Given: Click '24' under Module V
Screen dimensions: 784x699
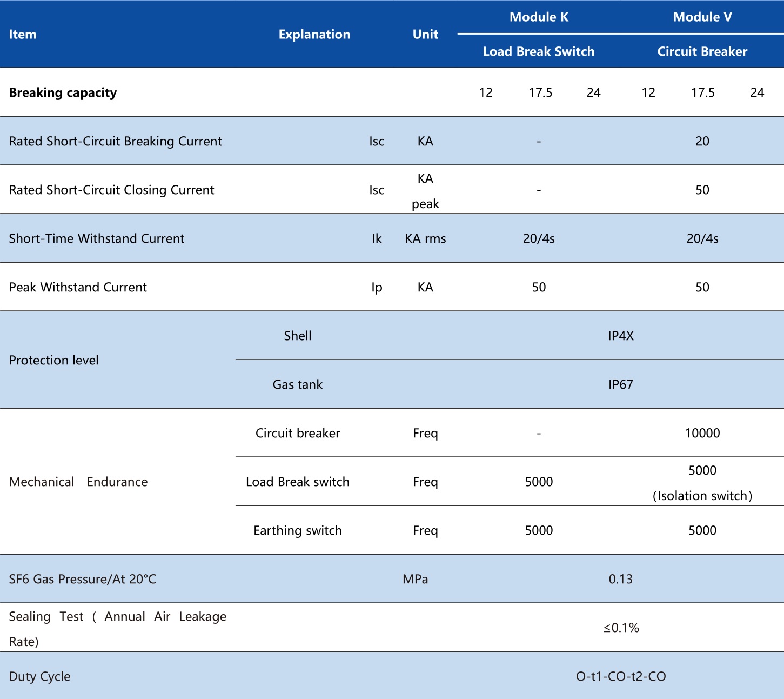Looking at the screenshot, I should 757,92.
